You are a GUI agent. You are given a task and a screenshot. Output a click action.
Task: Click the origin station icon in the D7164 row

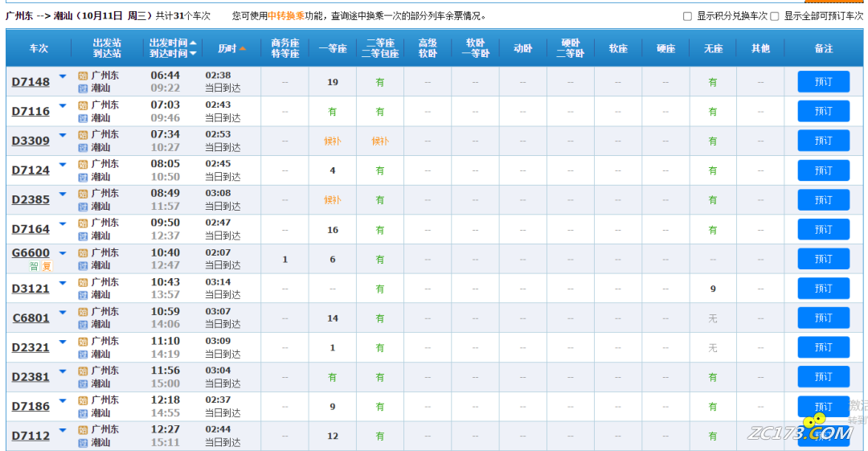click(83, 223)
